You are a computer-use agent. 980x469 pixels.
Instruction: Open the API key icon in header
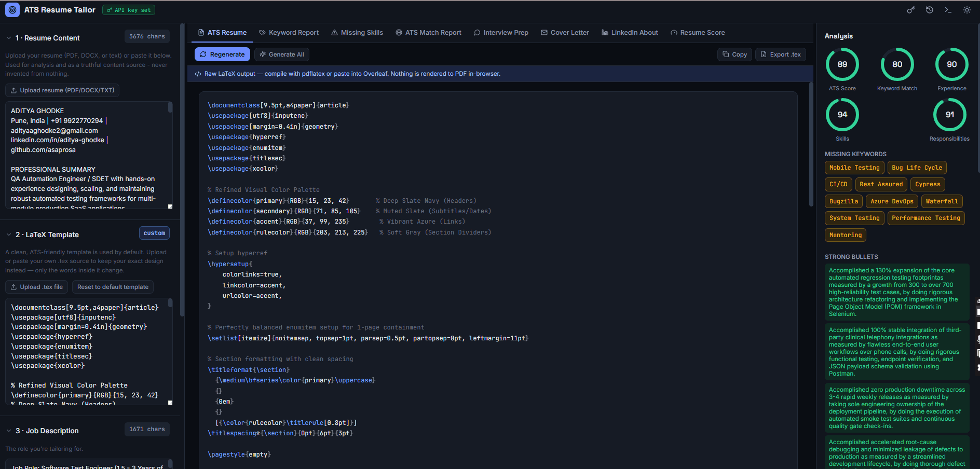pyautogui.click(x=910, y=10)
